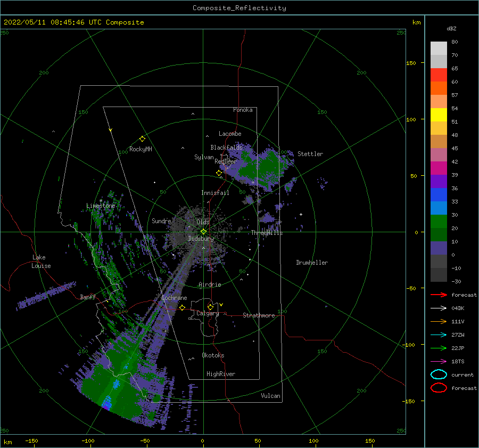Click the Ponoka label on map
Image resolution: width=479 pixels, height=448 pixels.
coord(243,110)
